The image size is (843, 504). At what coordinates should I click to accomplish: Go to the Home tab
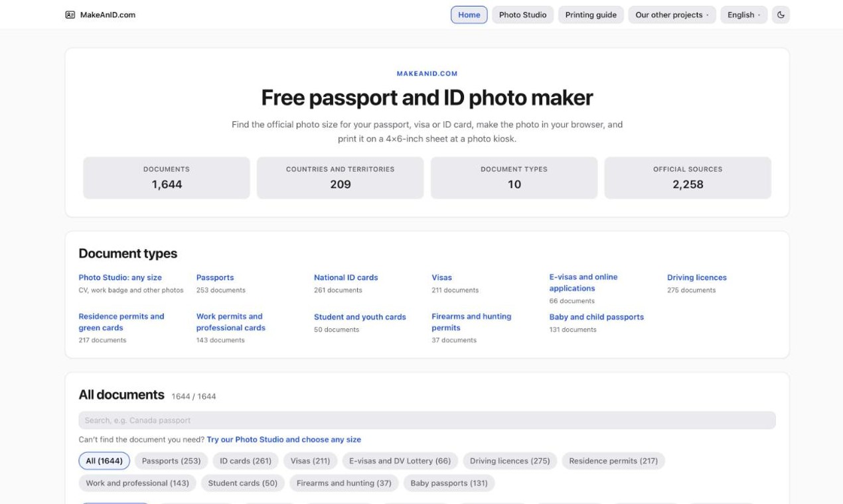(x=469, y=15)
